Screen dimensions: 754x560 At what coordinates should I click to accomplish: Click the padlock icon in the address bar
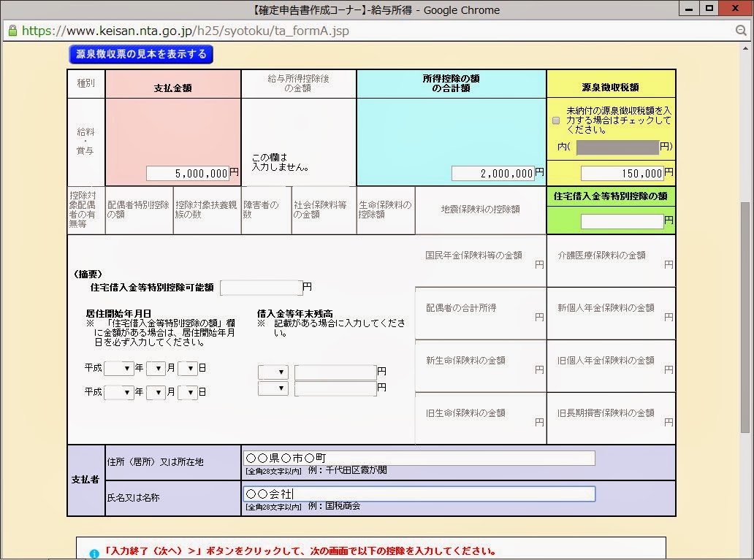(x=11, y=32)
